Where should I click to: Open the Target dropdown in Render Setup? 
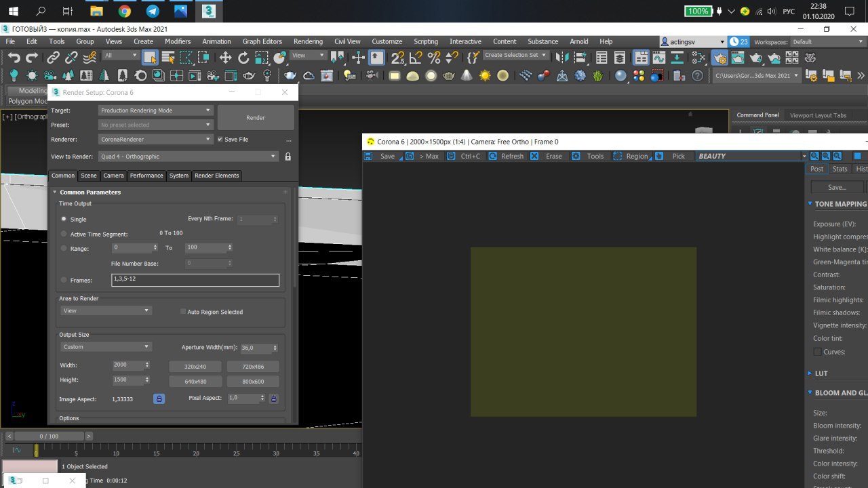(156, 110)
